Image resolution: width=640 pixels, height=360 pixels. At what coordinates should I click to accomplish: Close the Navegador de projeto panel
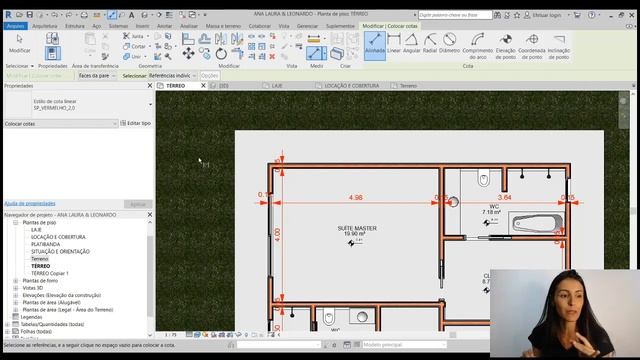click(x=149, y=214)
